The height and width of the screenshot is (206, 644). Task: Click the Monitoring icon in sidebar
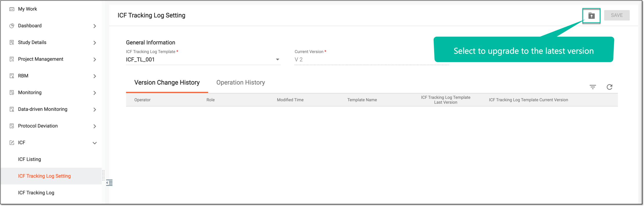click(12, 93)
